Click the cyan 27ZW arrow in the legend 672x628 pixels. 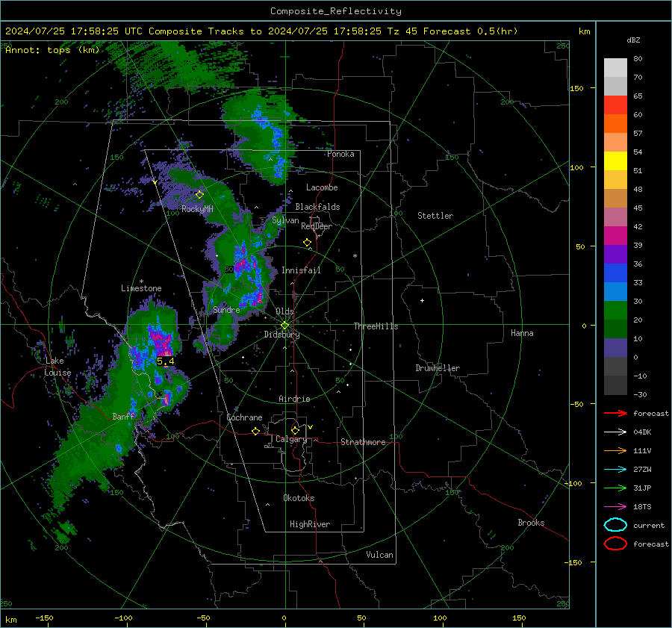pyautogui.click(x=615, y=470)
